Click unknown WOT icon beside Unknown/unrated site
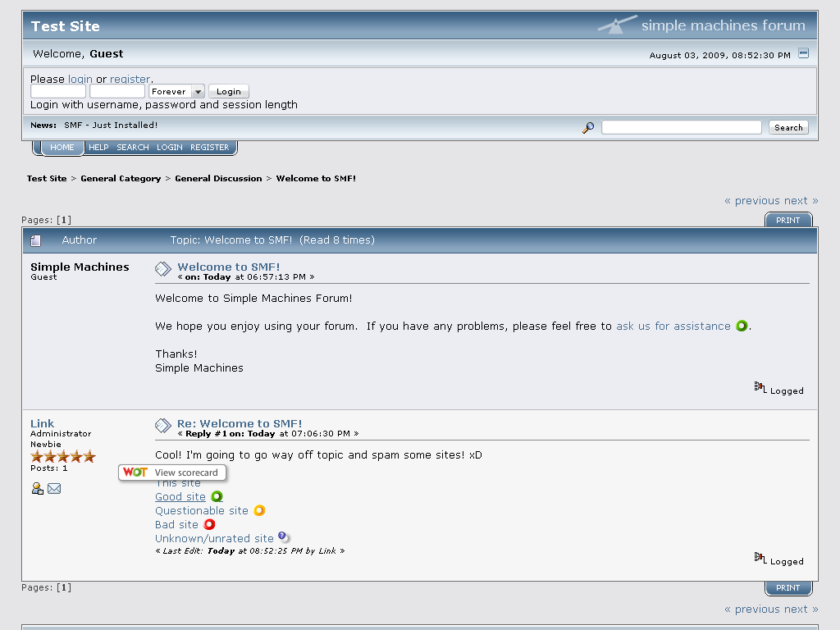The height and width of the screenshot is (630, 840). pyautogui.click(x=284, y=537)
